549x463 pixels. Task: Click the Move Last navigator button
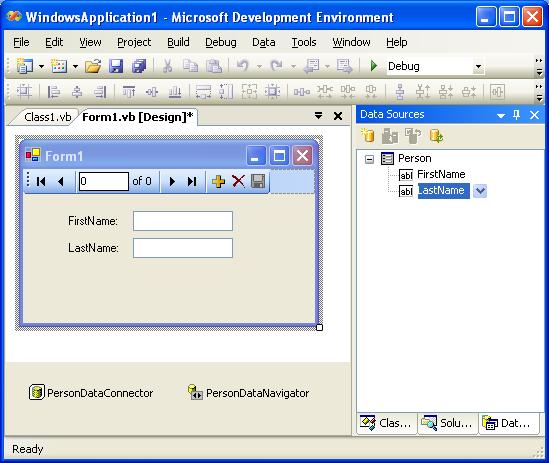point(192,181)
